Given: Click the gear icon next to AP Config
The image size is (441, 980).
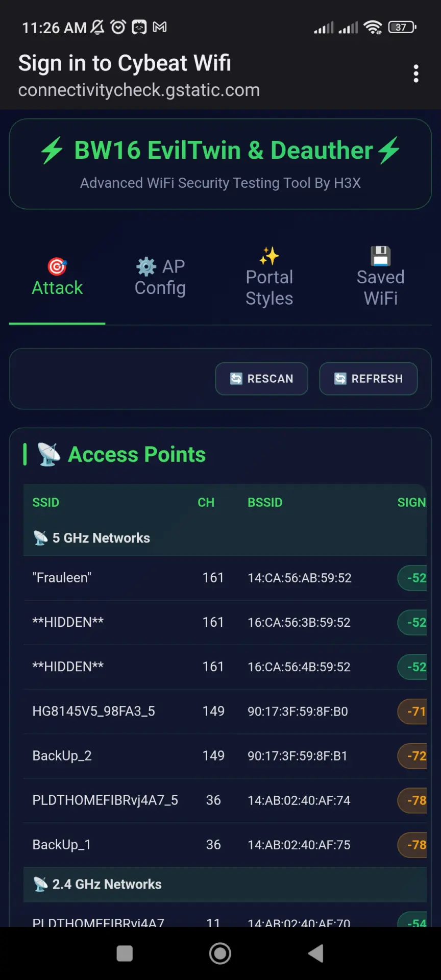Looking at the screenshot, I should [x=146, y=266].
